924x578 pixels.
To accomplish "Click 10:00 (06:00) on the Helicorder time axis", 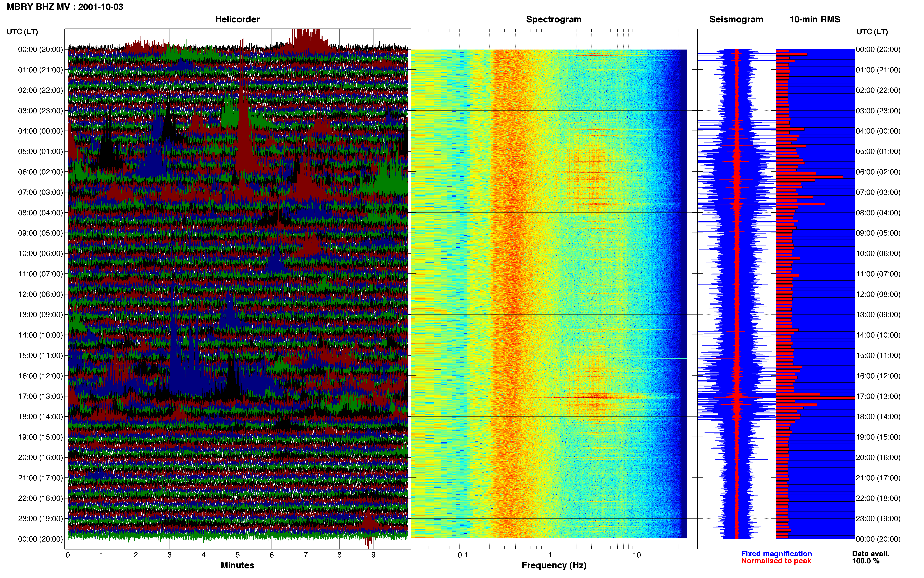I will click(41, 253).
